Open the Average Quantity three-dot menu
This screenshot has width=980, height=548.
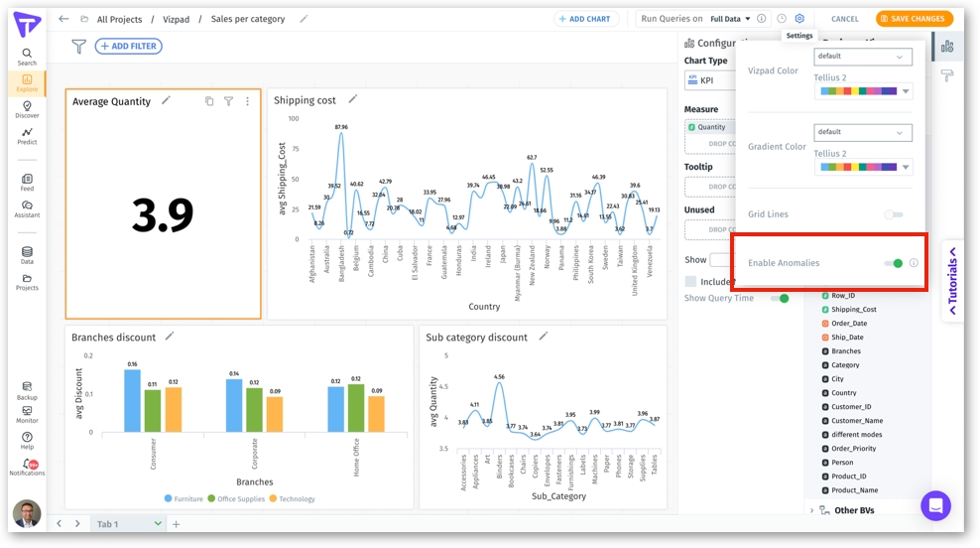tap(248, 101)
